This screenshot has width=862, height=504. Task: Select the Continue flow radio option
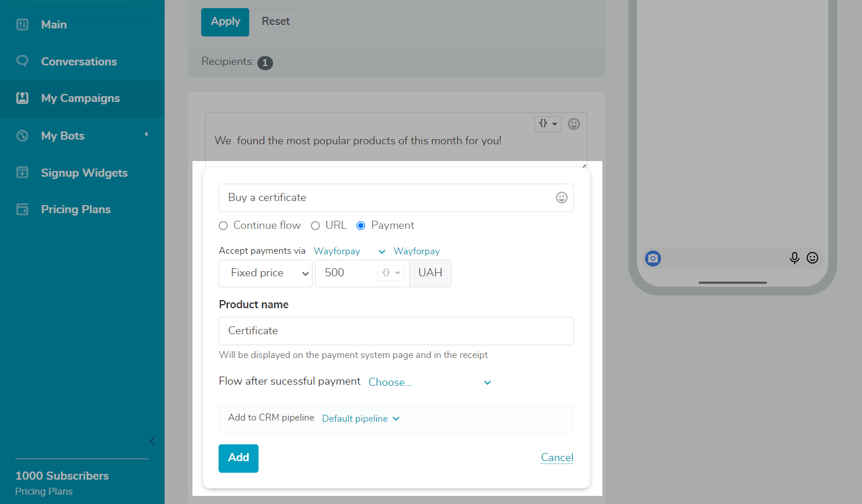point(223,226)
